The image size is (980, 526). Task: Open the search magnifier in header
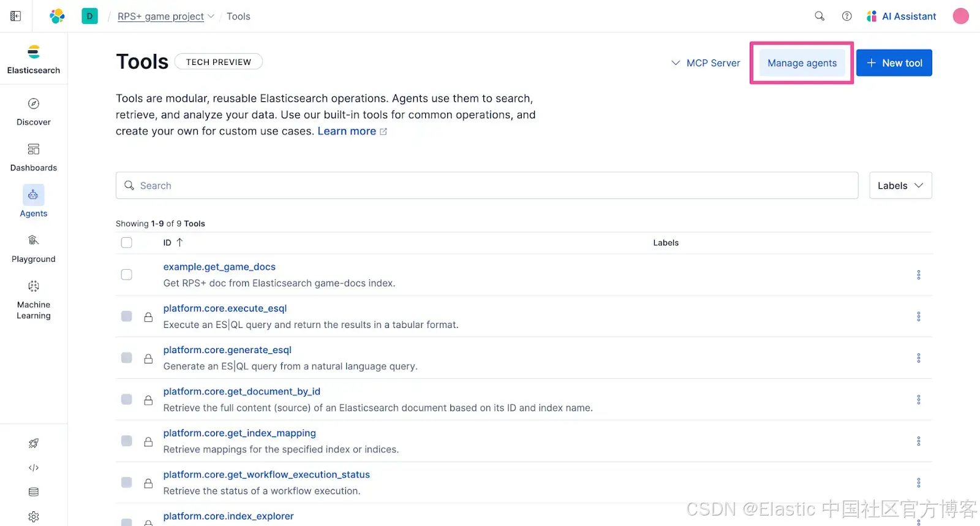(x=820, y=16)
